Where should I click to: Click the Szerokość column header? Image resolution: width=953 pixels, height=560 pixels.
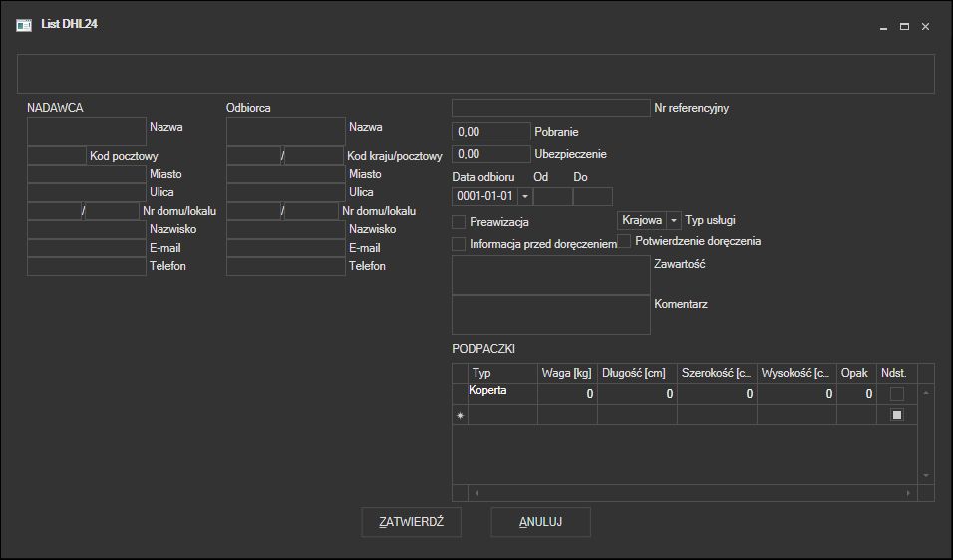pyautogui.click(x=717, y=373)
